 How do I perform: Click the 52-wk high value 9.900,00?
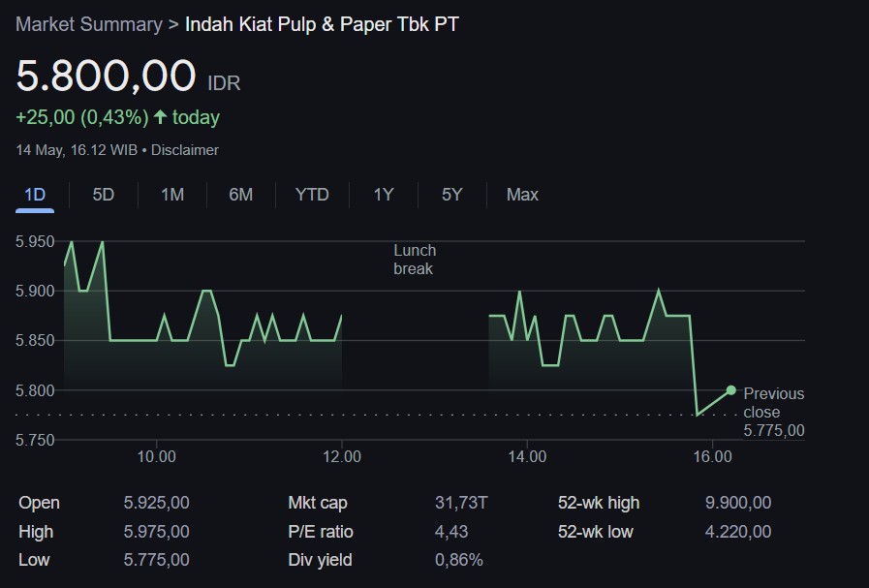pos(738,503)
